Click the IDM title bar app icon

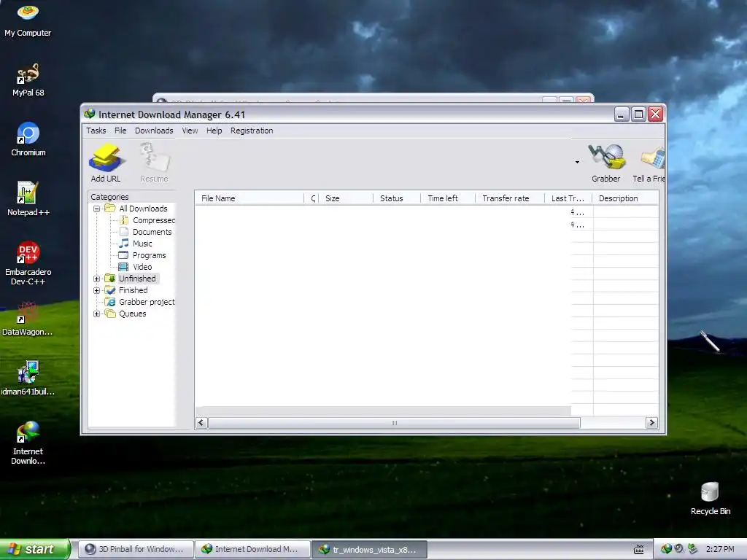(90, 114)
